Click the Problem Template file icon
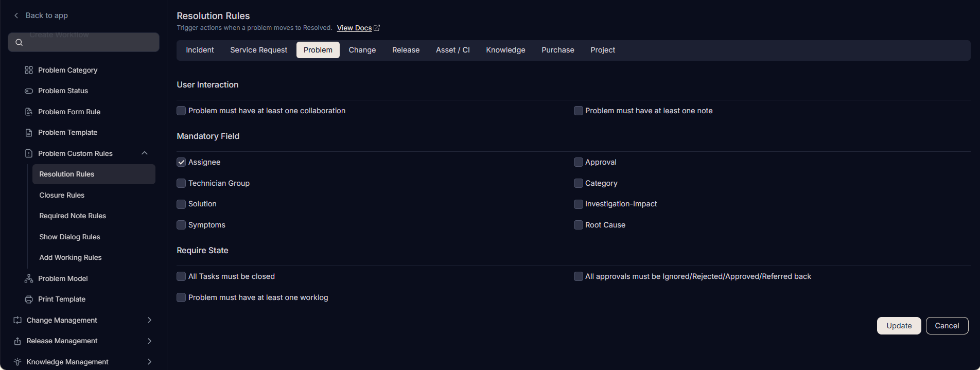This screenshot has width=980, height=370. tap(29, 133)
